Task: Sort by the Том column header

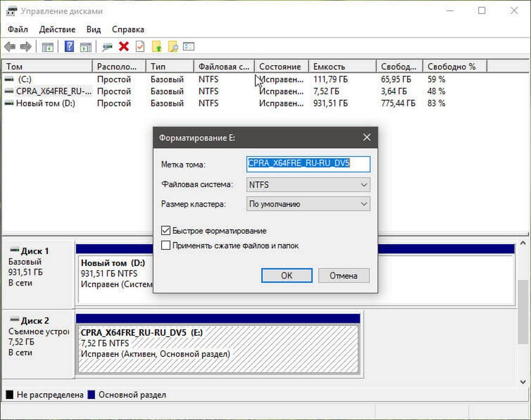Action: click(x=47, y=67)
